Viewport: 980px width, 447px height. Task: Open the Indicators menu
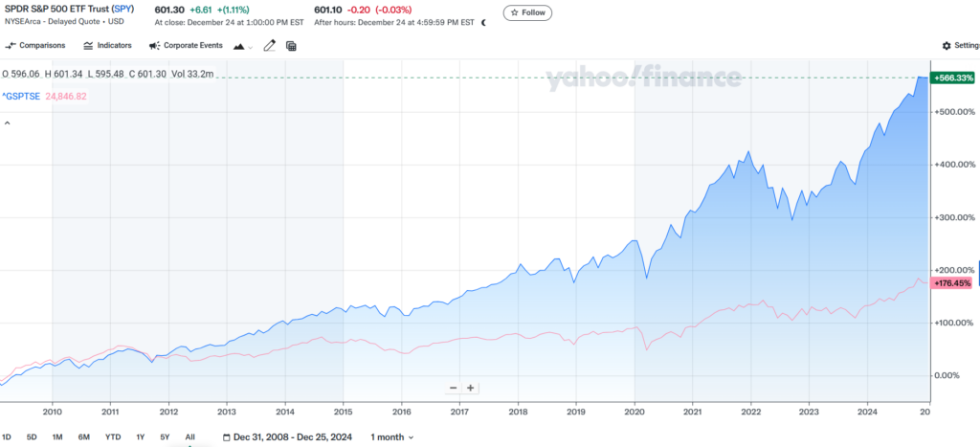point(107,45)
